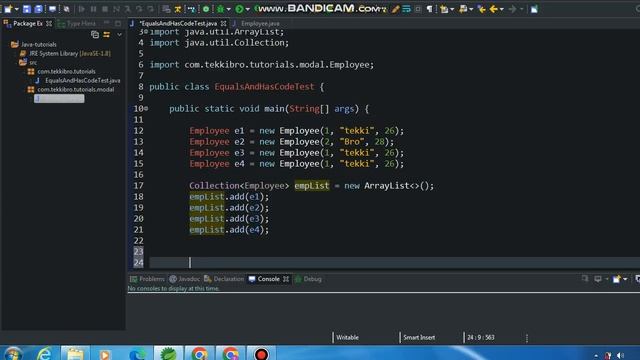
Task: Click the empList variable declaration on line 17
Action: pos(312,186)
